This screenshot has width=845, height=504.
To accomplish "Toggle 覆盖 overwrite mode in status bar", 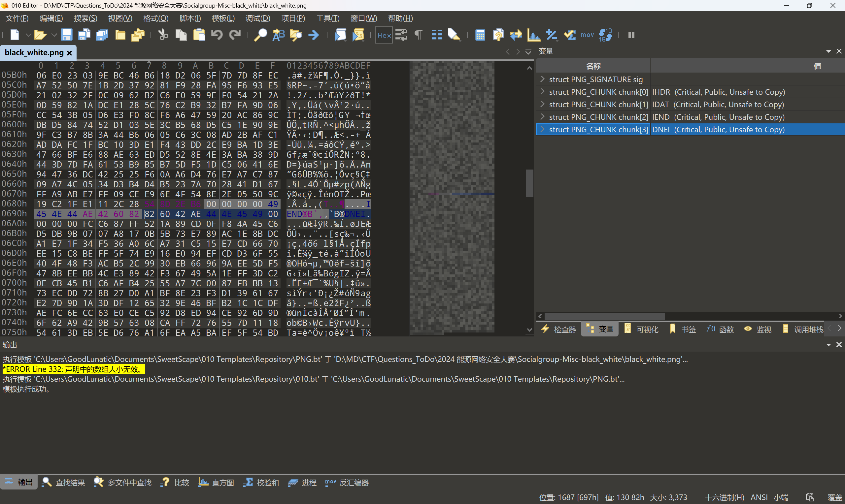I will coord(834,497).
